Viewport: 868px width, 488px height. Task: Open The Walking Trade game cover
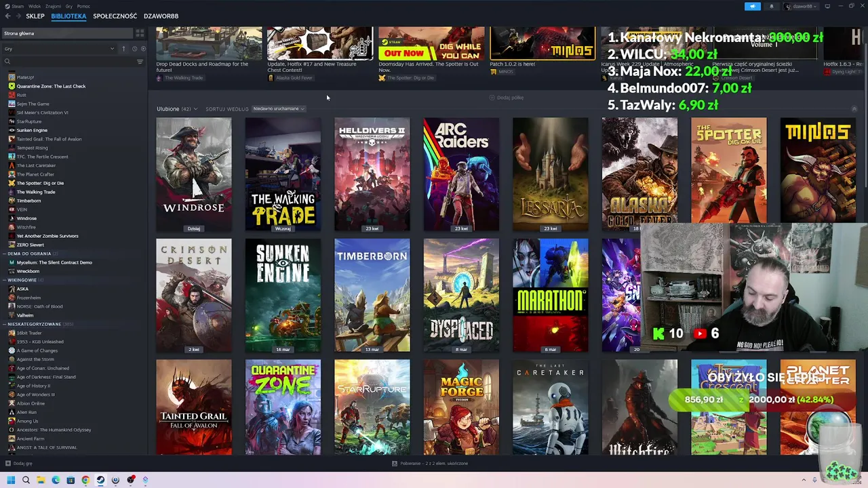283,174
